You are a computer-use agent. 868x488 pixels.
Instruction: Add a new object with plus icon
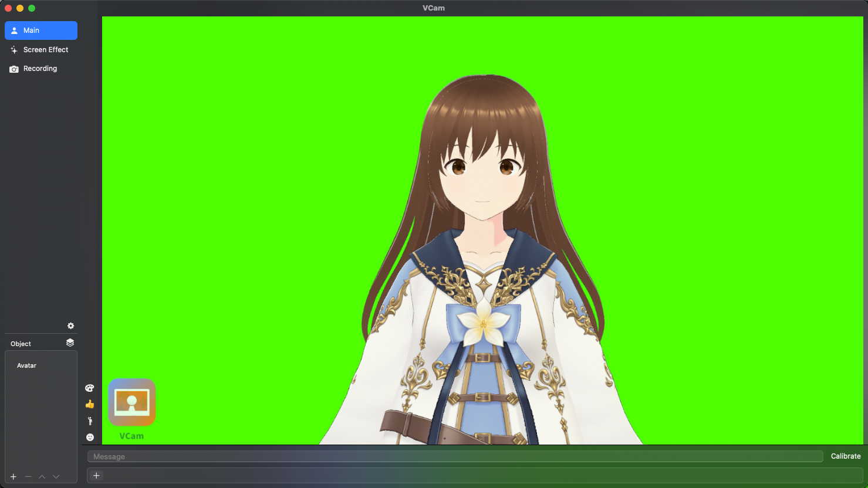(x=13, y=477)
